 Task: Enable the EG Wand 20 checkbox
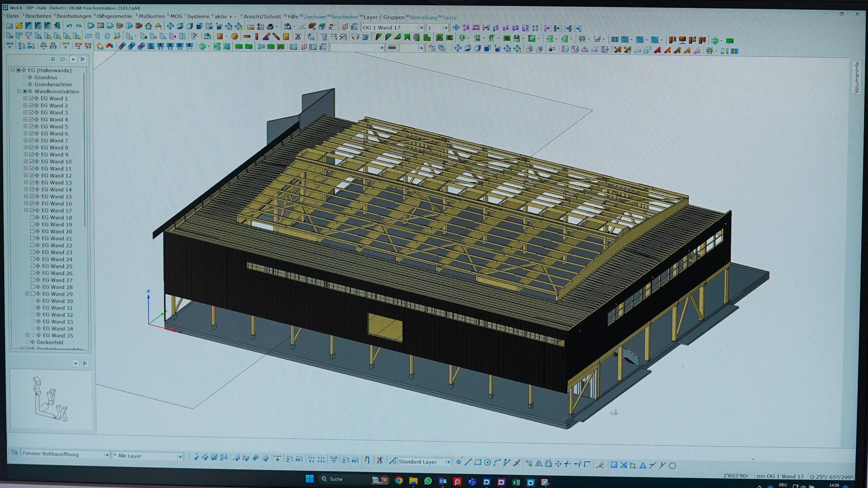click(x=32, y=231)
